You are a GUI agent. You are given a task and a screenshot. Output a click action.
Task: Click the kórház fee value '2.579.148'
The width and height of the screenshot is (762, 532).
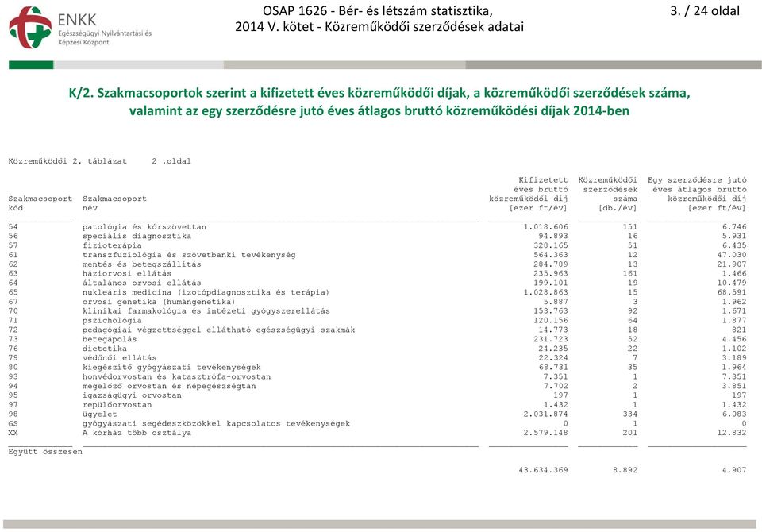pos(546,433)
